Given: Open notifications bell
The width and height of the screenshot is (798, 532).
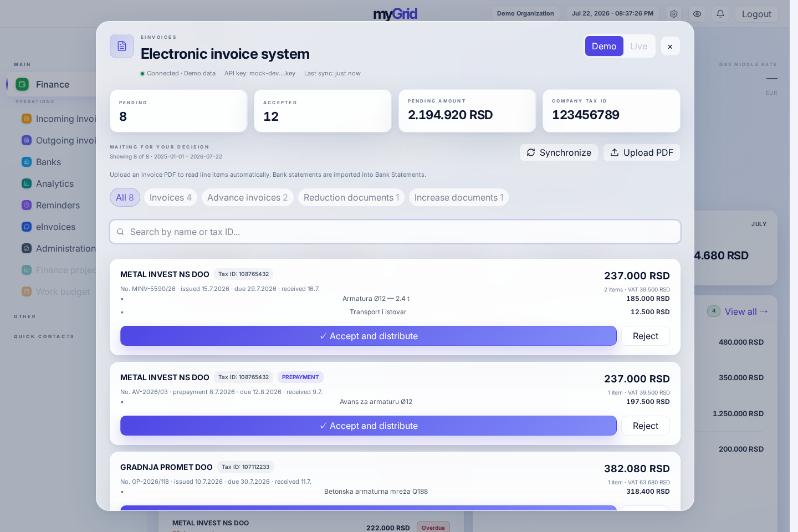Looking at the screenshot, I should tap(720, 14).
